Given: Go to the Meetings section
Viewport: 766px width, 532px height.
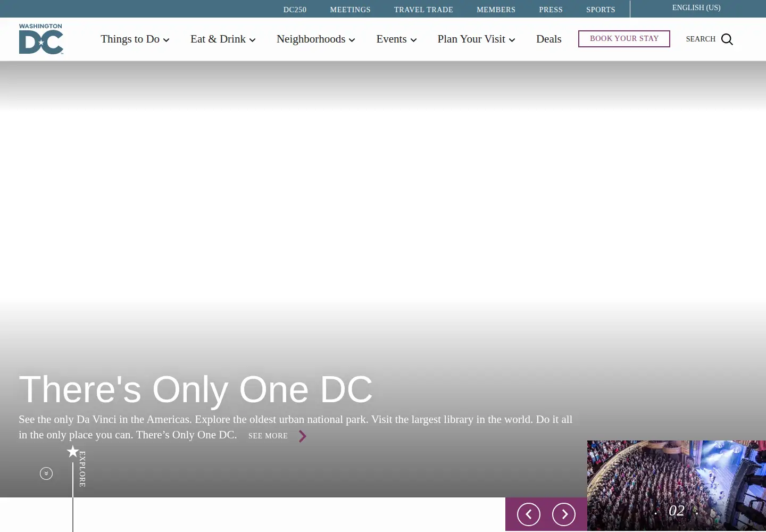Looking at the screenshot, I should click(350, 10).
